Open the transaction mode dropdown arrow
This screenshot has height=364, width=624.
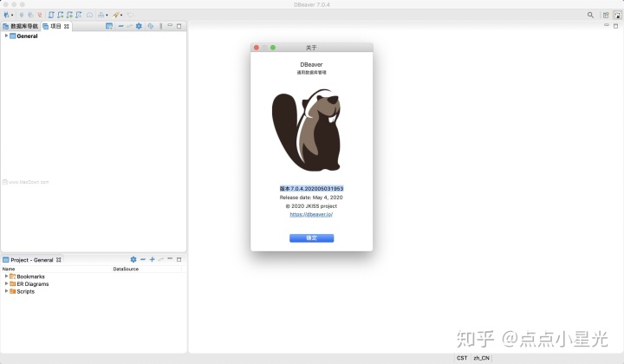tap(107, 16)
